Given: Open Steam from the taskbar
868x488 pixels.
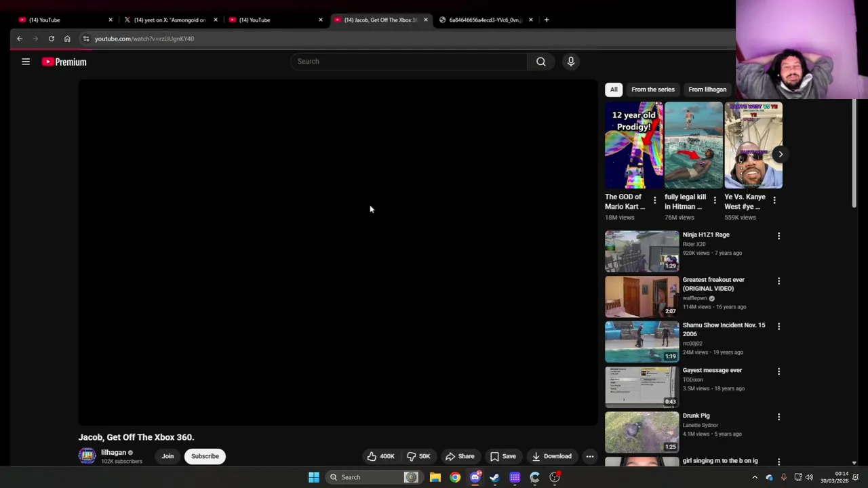Looking at the screenshot, I should (495, 477).
